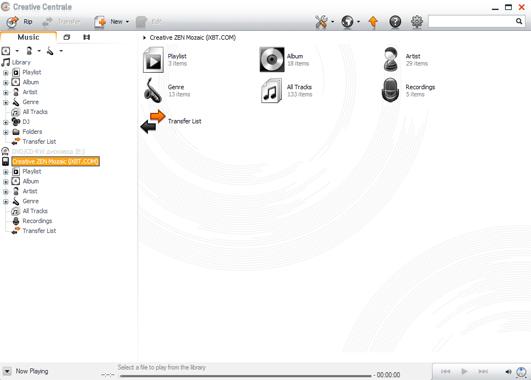Image resolution: width=531 pixels, height=380 pixels.
Task: Maximize the Creative Centrale window
Action: tap(508, 7)
